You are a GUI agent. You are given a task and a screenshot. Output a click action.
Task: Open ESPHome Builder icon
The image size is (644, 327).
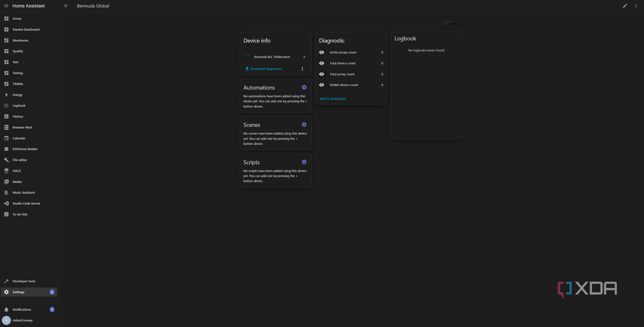coord(6,149)
